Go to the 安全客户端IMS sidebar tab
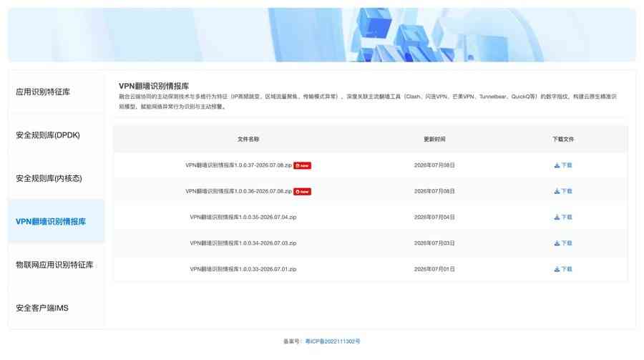The height and width of the screenshot is (360, 644). click(57, 308)
